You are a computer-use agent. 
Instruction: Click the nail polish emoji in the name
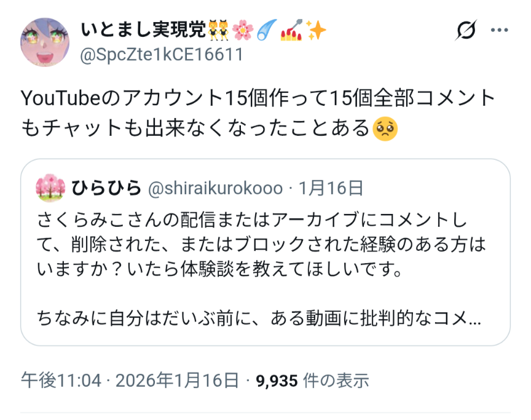(294, 30)
